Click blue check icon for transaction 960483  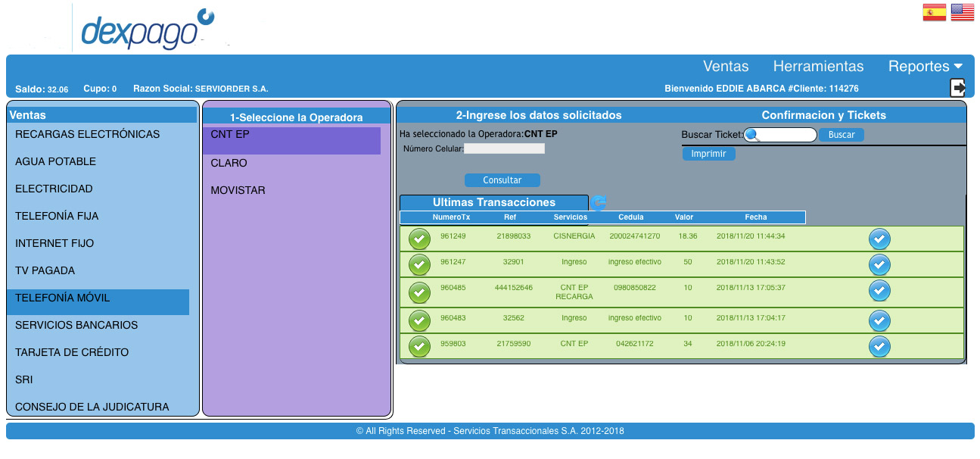click(879, 321)
